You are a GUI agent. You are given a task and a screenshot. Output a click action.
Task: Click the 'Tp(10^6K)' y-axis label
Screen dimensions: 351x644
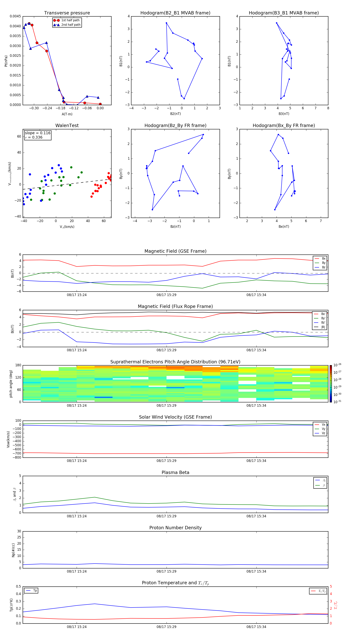[x=11, y=605]
